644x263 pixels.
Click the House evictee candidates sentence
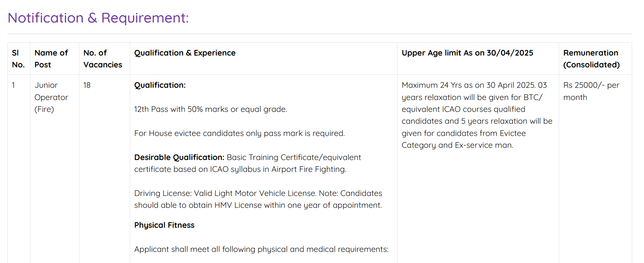click(x=240, y=133)
